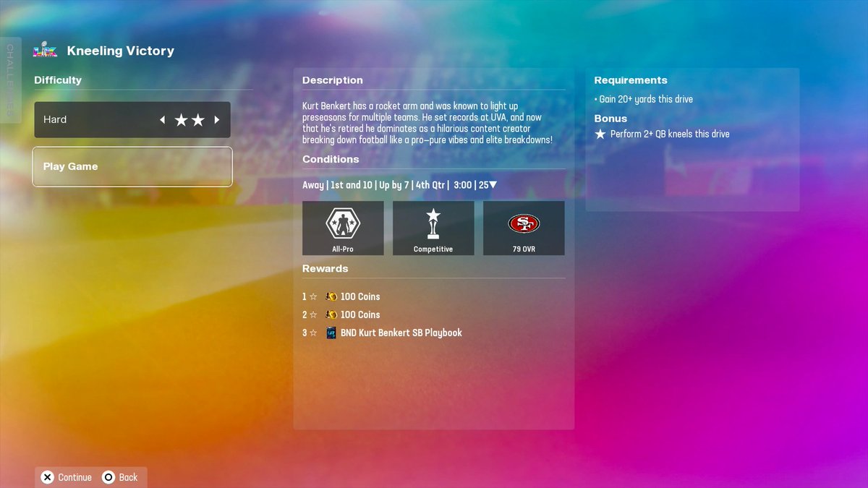
Task: Click the Challenges side tab
Action: click(x=10, y=80)
